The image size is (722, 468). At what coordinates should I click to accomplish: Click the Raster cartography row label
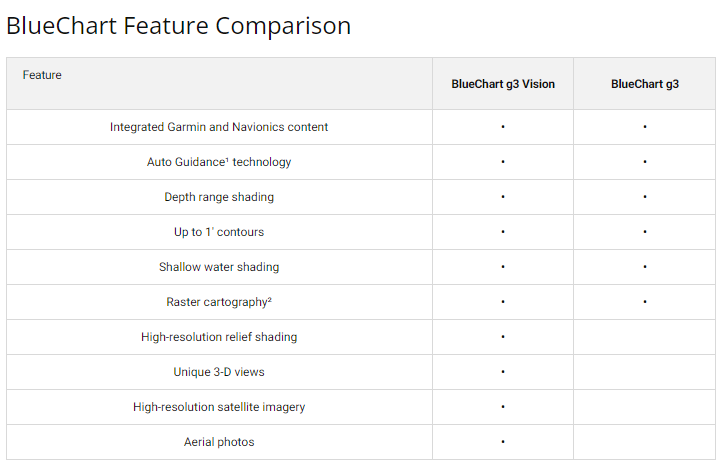[x=219, y=302]
